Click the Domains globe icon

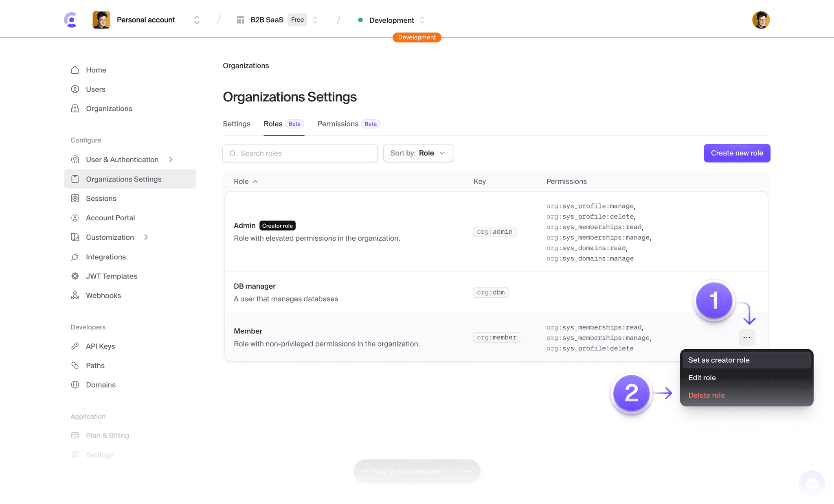point(75,385)
